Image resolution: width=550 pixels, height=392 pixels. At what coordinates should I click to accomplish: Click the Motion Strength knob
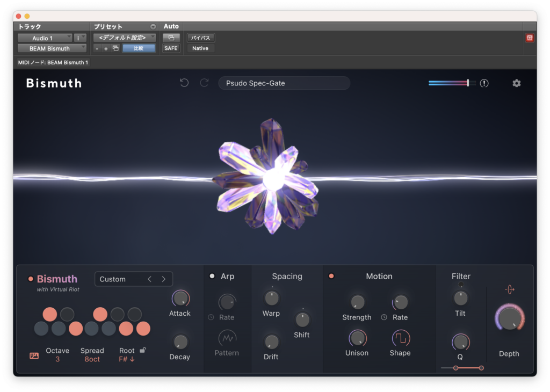357,302
